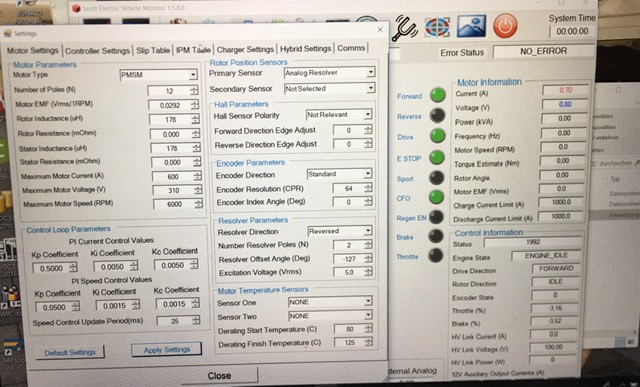Viewport: 640px width, 387px height.
Task: Open the Charger Settings tab
Action: click(245, 49)
